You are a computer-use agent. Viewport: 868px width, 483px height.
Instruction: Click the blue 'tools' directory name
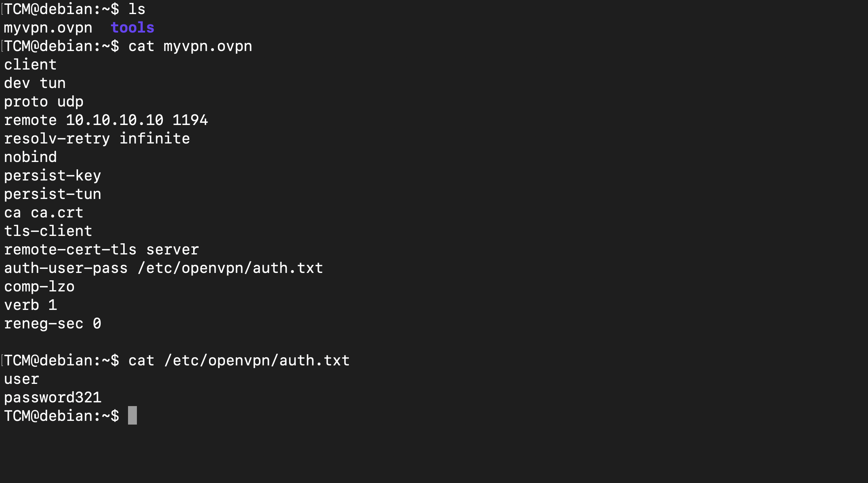coord(132,28)
